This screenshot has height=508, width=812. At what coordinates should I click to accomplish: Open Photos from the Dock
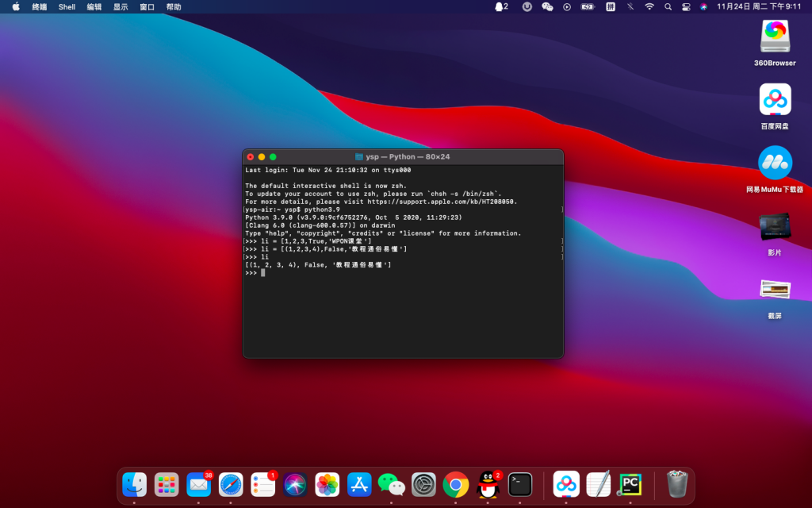point(327,485)
